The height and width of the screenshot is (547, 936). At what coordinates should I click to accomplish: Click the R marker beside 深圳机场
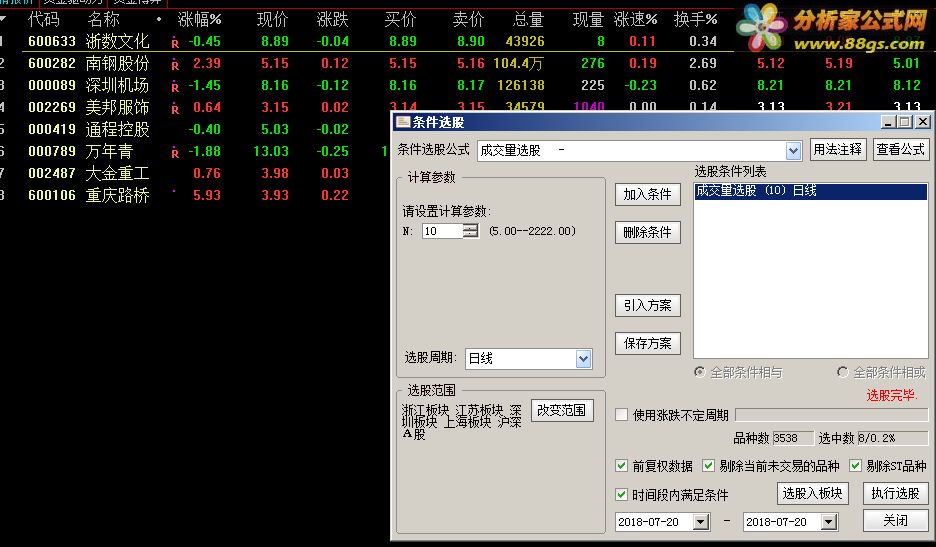pos(175,87)
